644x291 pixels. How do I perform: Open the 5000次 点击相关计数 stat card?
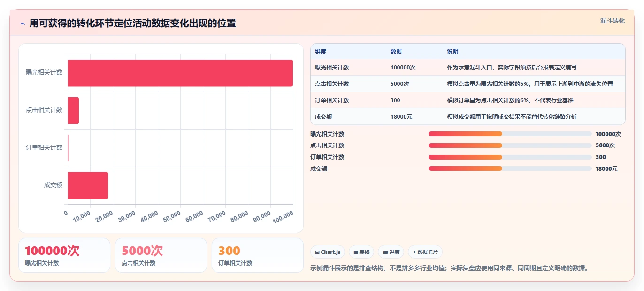[161, 255]
